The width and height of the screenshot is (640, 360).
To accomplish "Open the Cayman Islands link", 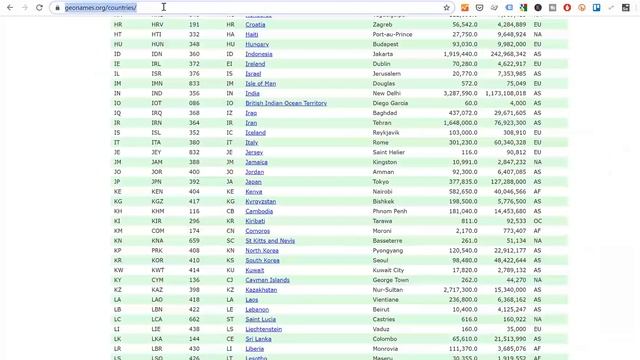I will 267,280.
